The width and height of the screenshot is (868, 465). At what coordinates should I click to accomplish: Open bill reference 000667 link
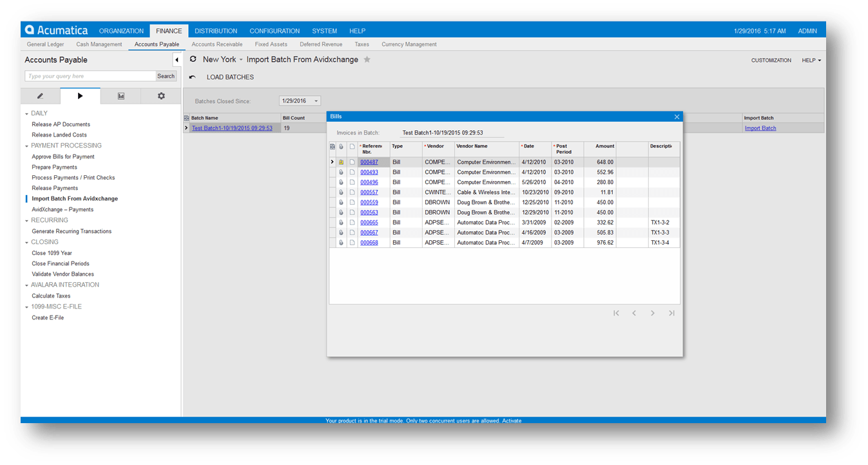click(x=369, y=232)
